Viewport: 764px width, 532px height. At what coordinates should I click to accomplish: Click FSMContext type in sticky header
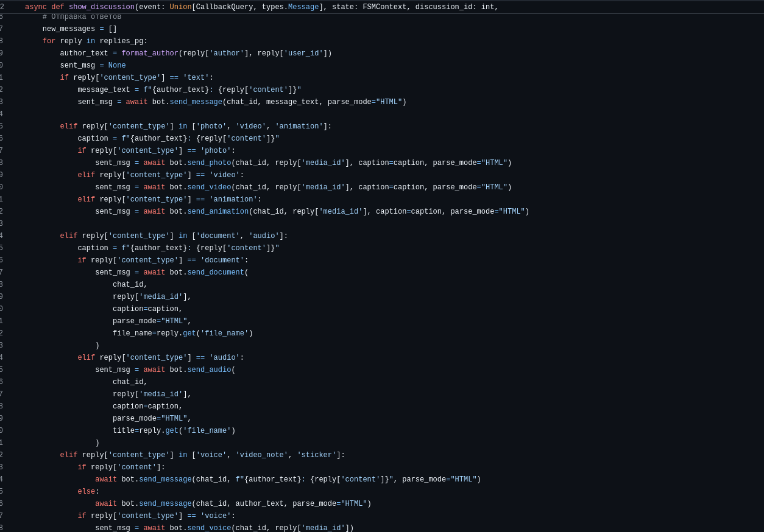point(384,7)
